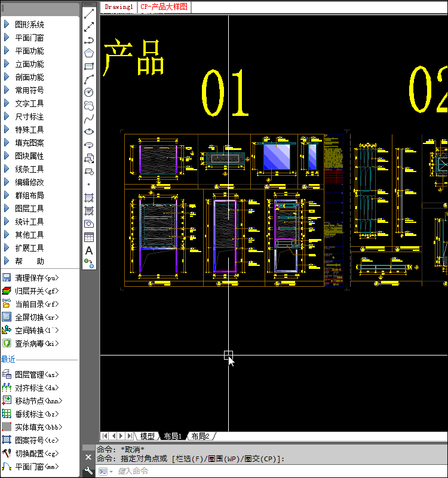Image resolution: width=448 pixels, height=478 pixels.
Task: Select the Construction line tool
Action: (89, 27)
